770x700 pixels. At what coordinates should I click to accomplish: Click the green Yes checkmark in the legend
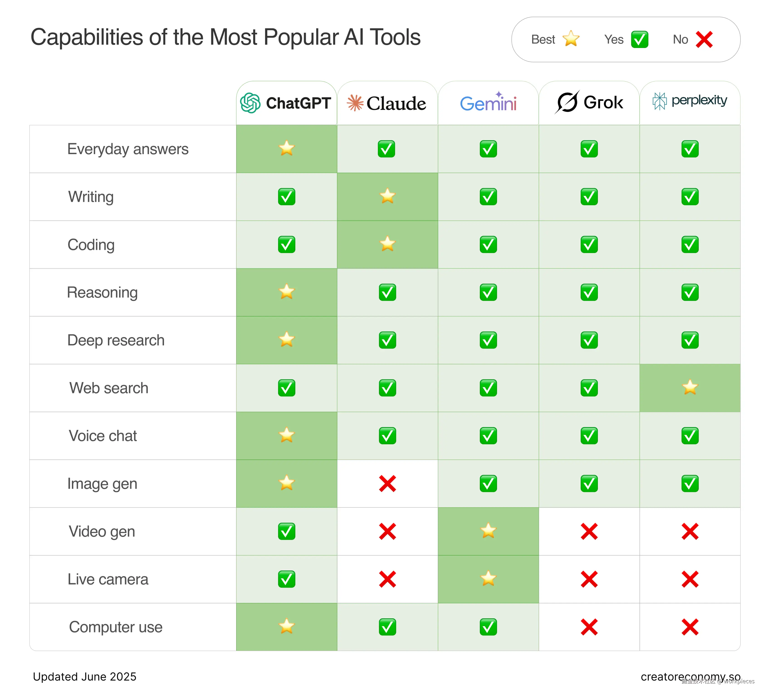click(x=639, y=39)
